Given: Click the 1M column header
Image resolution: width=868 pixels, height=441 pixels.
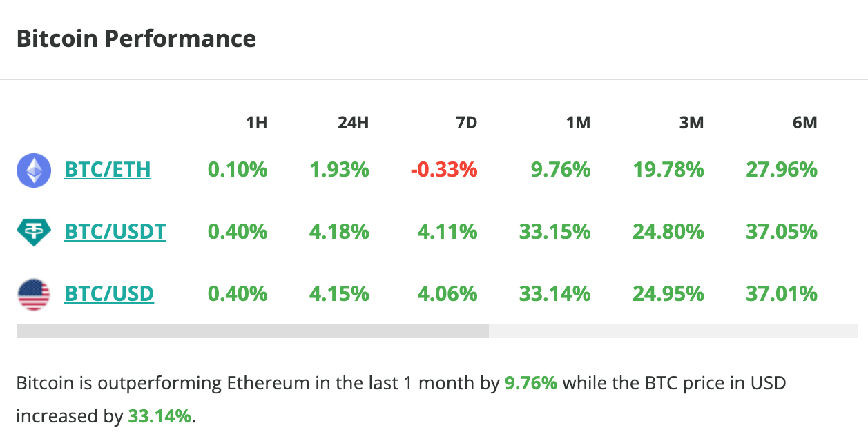Looking at the screenshot, I should point(578,124).
